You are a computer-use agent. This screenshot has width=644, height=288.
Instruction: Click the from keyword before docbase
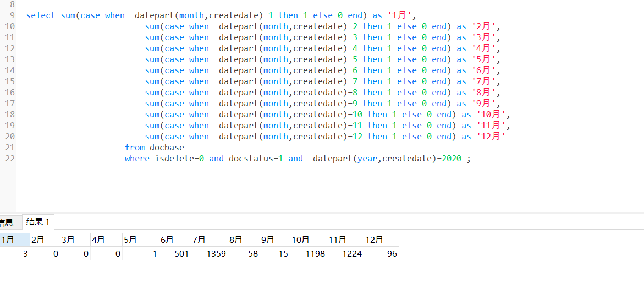point(135,147)
